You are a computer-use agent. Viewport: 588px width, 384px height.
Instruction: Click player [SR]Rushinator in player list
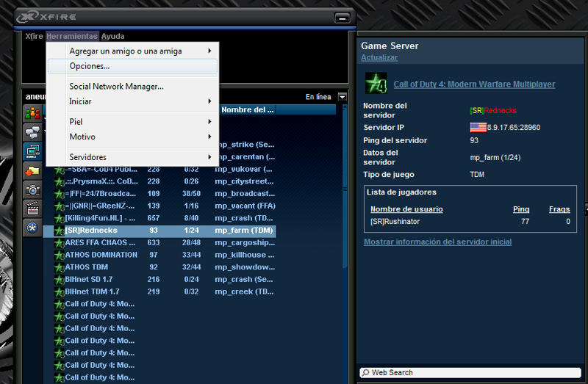pyautogui.click(x=395, y=222)
